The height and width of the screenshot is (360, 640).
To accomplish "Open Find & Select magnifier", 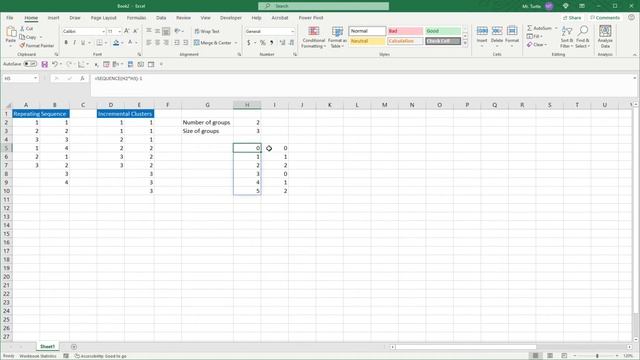I will (x=582, y=36).
